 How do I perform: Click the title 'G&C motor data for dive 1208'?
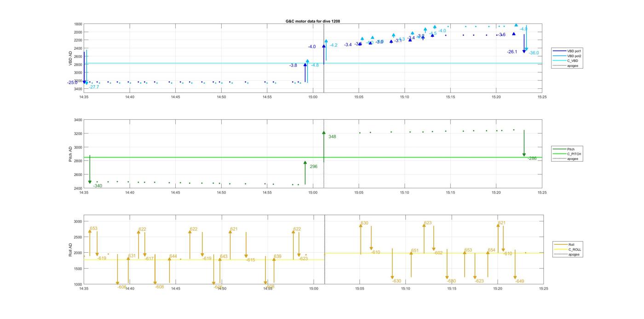coord(313,21)
